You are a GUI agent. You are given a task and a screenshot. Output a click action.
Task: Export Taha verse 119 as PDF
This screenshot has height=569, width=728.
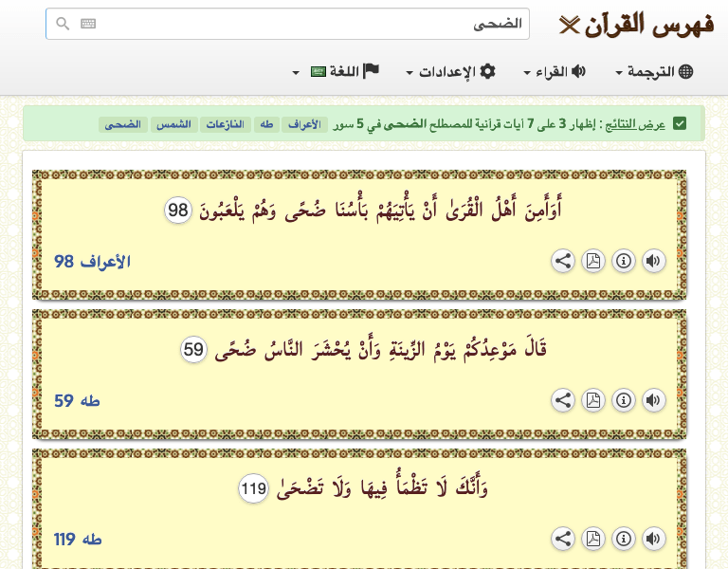[x=593, y=540]
